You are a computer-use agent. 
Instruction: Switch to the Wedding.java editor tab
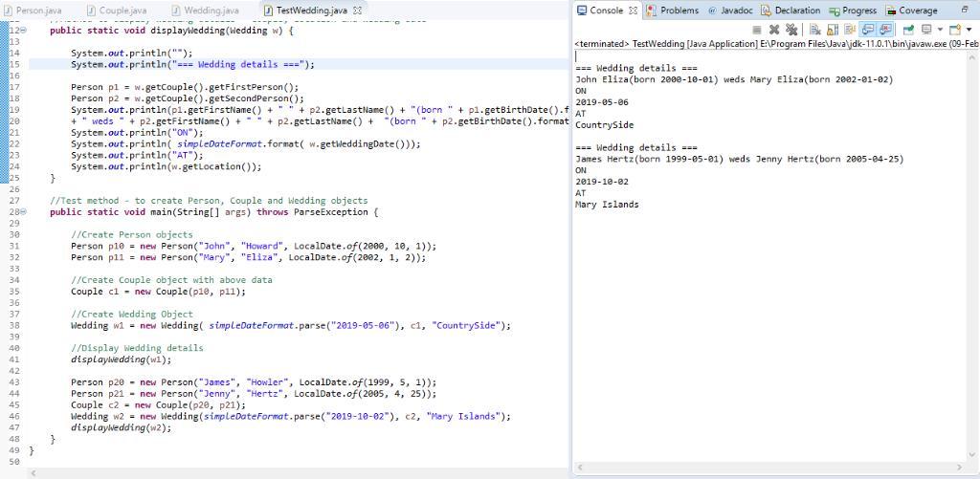205,10
